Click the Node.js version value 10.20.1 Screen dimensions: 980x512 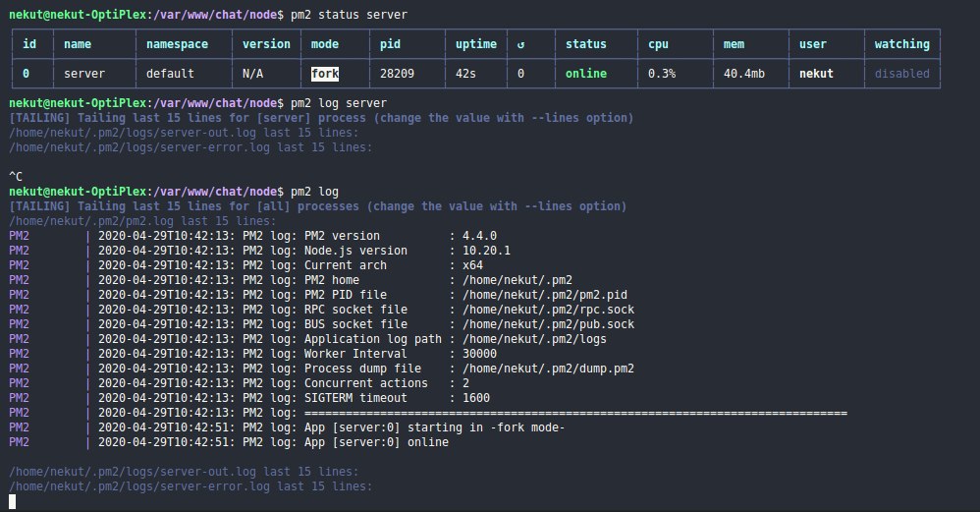(486, 251)
